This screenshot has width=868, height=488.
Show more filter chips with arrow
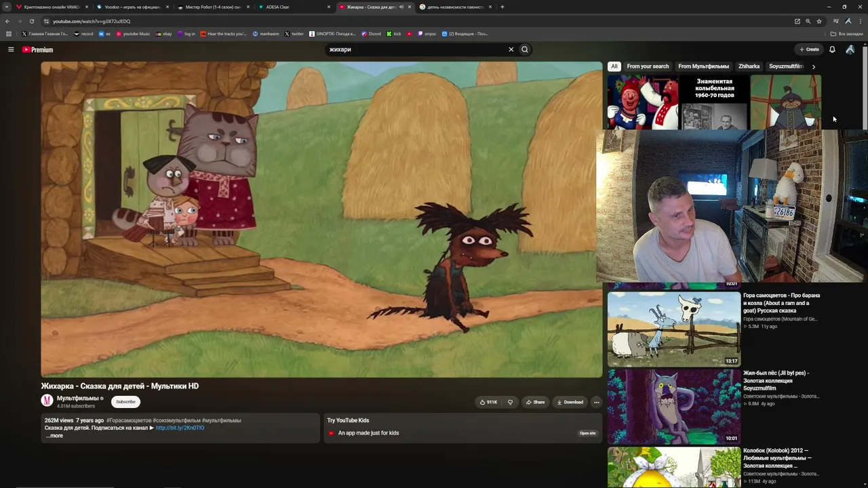pyautogui.click(x=814, y=66)
